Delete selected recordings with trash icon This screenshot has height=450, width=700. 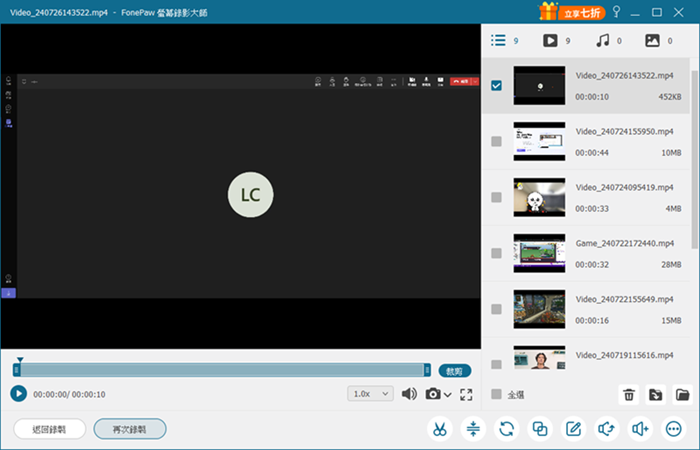(x=629, y=395)
